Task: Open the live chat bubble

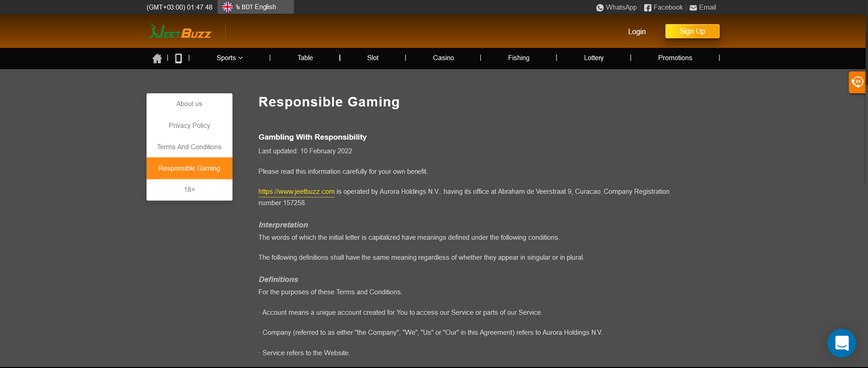Action: click(x=841, y=343)
